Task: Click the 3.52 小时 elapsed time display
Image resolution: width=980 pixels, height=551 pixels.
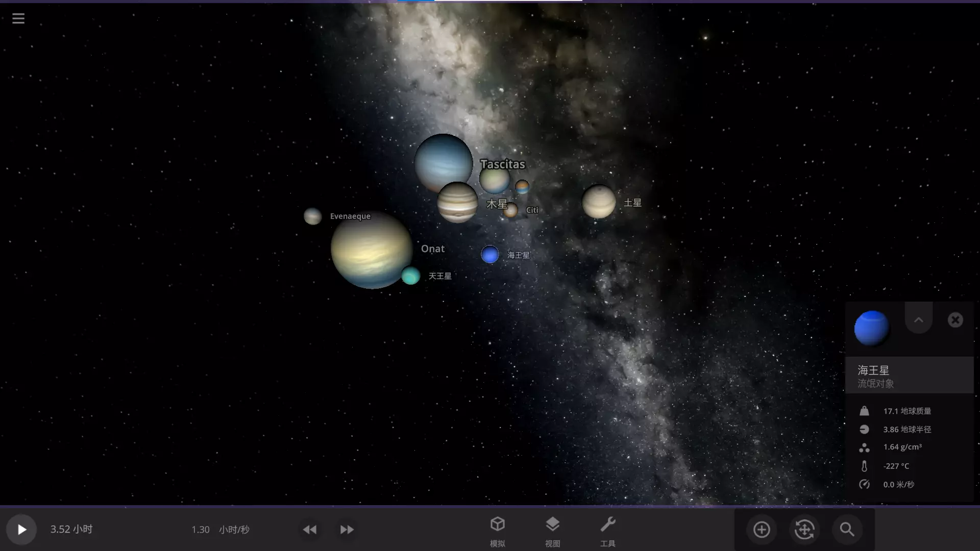Action: click(x=71, y=529)
